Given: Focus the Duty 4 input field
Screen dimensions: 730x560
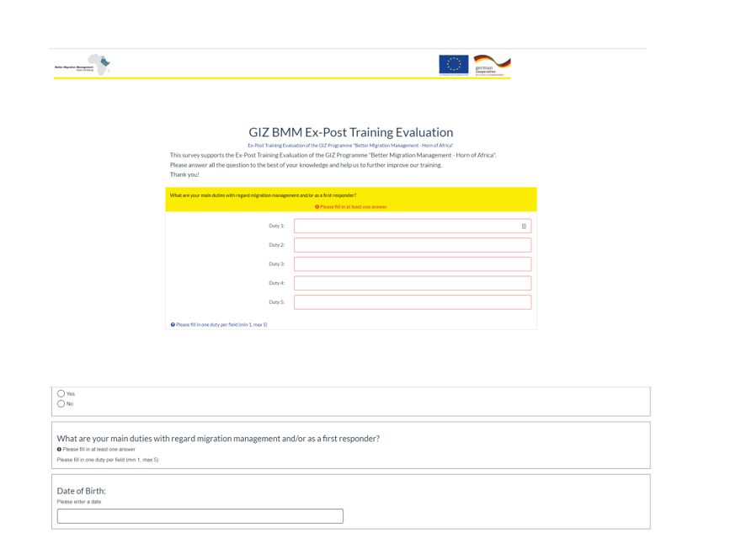Looking at the screenshot, I should point(413,283).
